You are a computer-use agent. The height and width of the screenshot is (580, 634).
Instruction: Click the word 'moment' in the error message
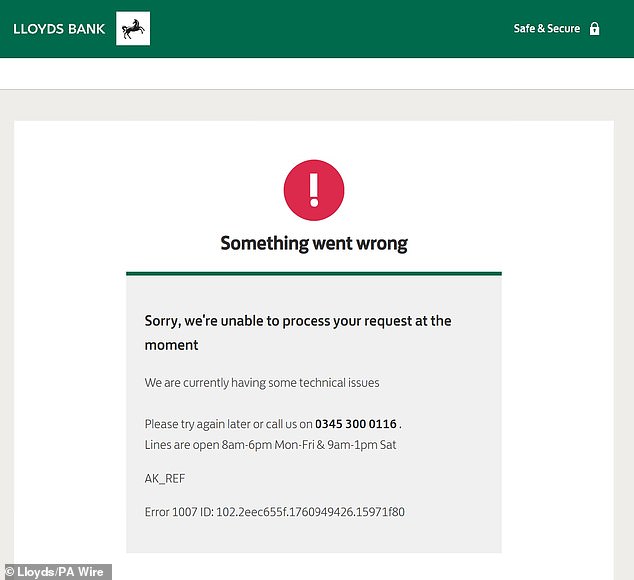[172, 345]
